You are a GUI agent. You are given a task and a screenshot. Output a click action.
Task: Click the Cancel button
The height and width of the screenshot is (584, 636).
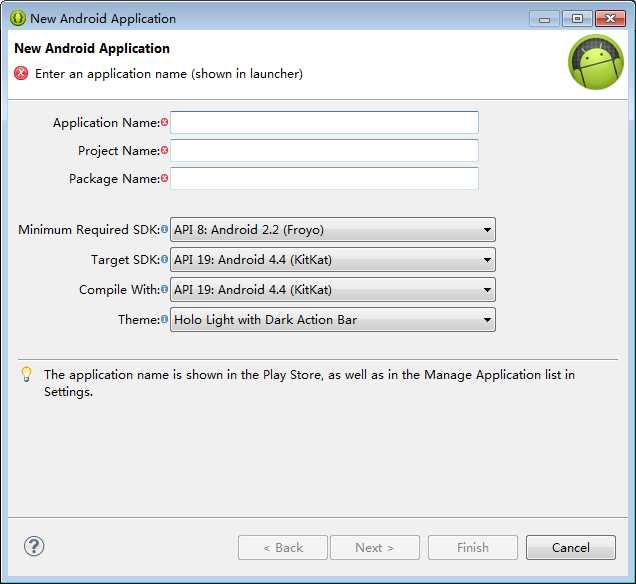(571, 548)
